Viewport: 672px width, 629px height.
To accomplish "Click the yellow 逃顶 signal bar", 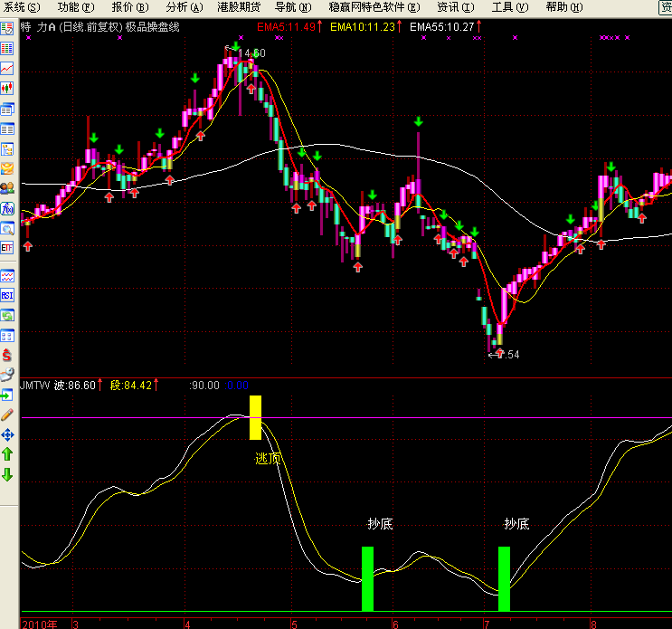I will click(255, 417).
